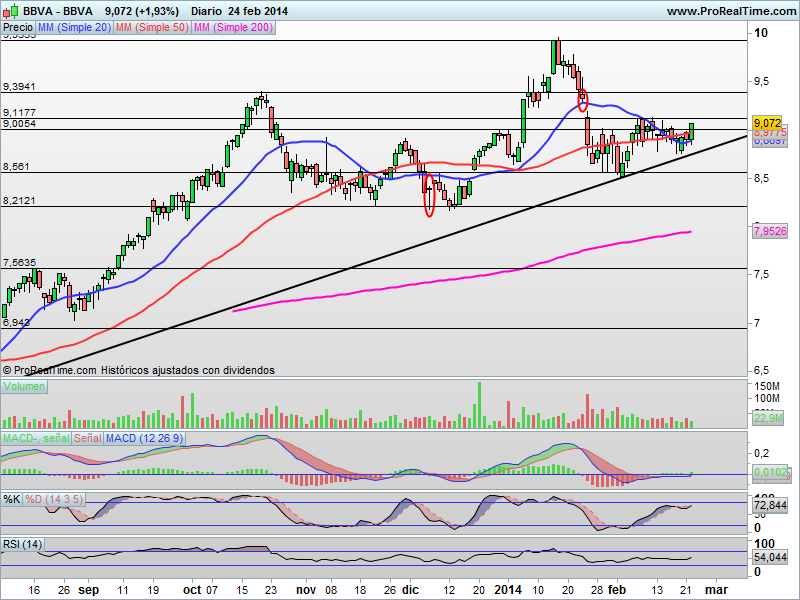Click the 9,0054 horizontal level label
This screenshot has height=600, width=800.
(19, 124)
